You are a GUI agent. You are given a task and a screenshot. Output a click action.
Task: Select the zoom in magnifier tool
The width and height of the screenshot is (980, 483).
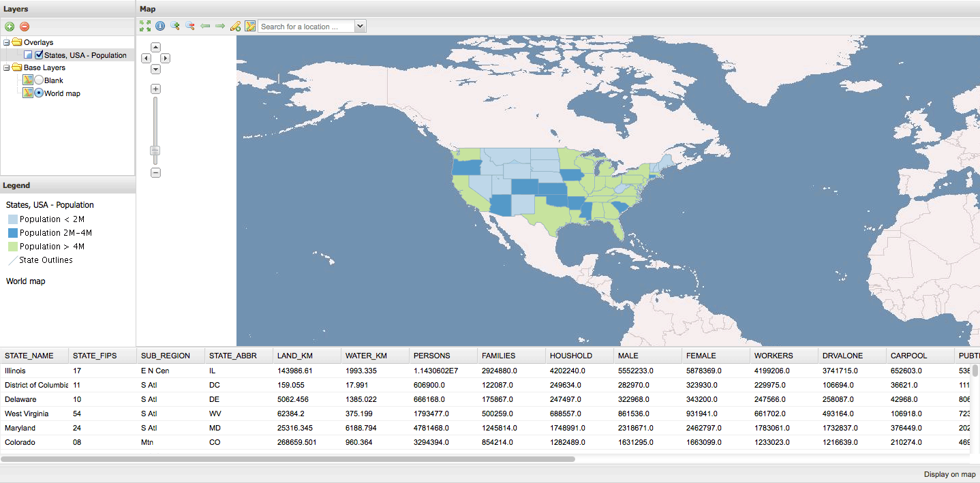click(x=175, y=26)
